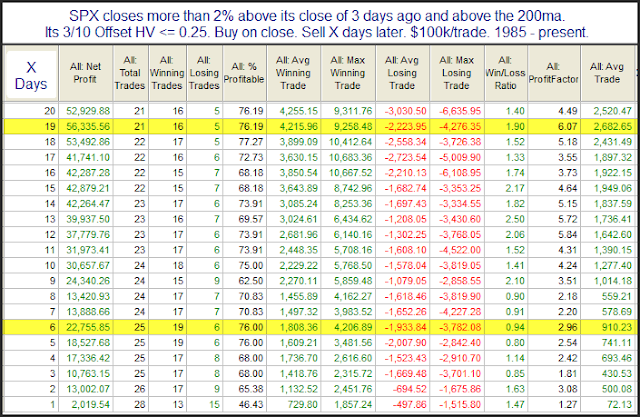Click net profit 17,336.42
Screen dimensions: 640x417
pos(88,358)
